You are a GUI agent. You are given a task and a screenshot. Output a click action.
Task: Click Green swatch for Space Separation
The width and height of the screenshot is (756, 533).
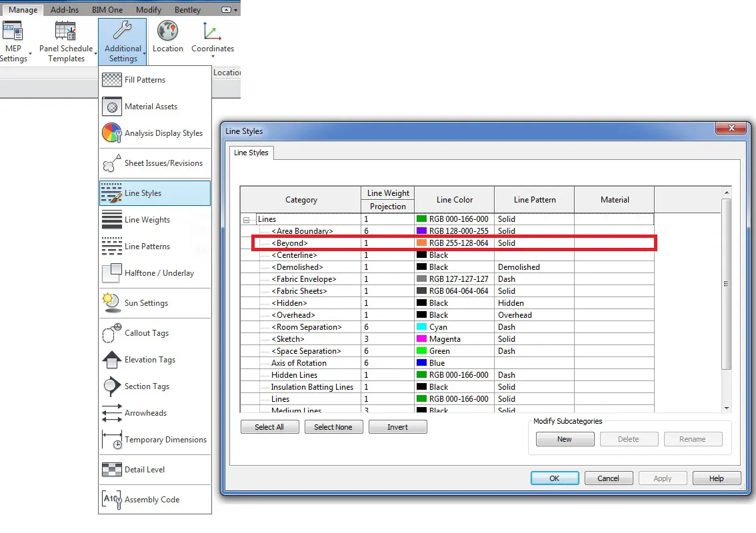coord(421,351)
